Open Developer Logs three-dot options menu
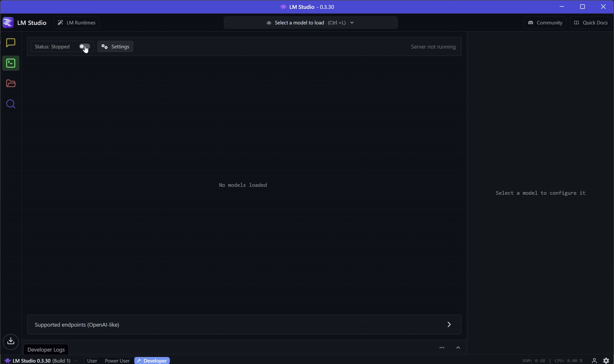 tap(442, 347)
